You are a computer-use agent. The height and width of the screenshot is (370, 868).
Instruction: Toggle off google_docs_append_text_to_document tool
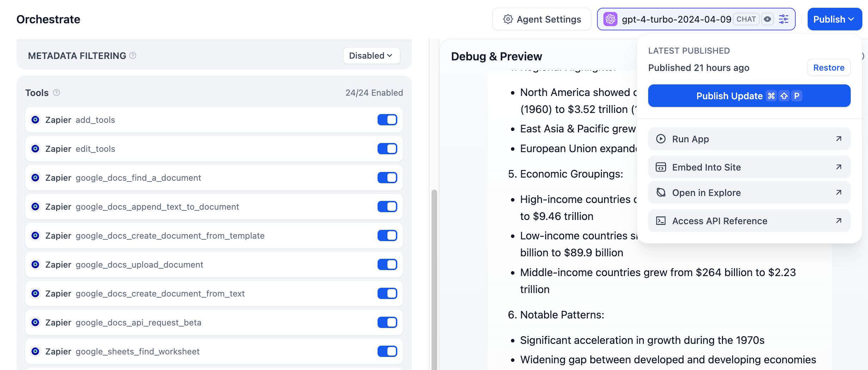tap(387, 207)
